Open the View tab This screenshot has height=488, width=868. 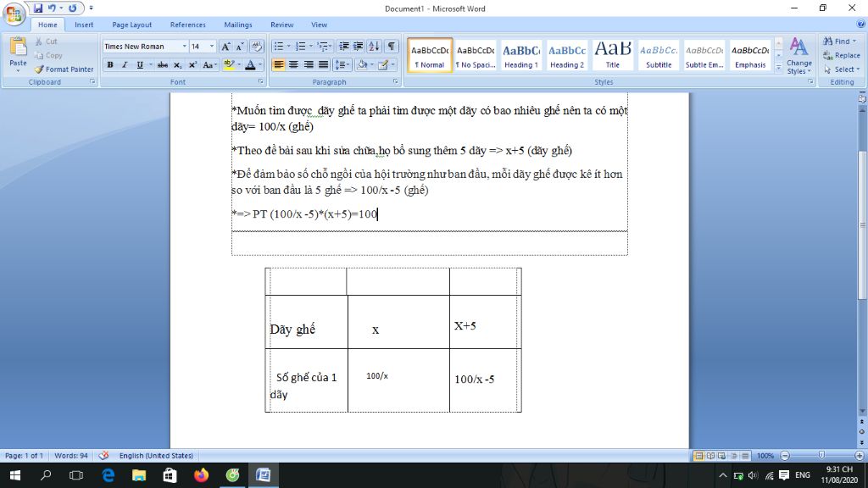[319, 25]
